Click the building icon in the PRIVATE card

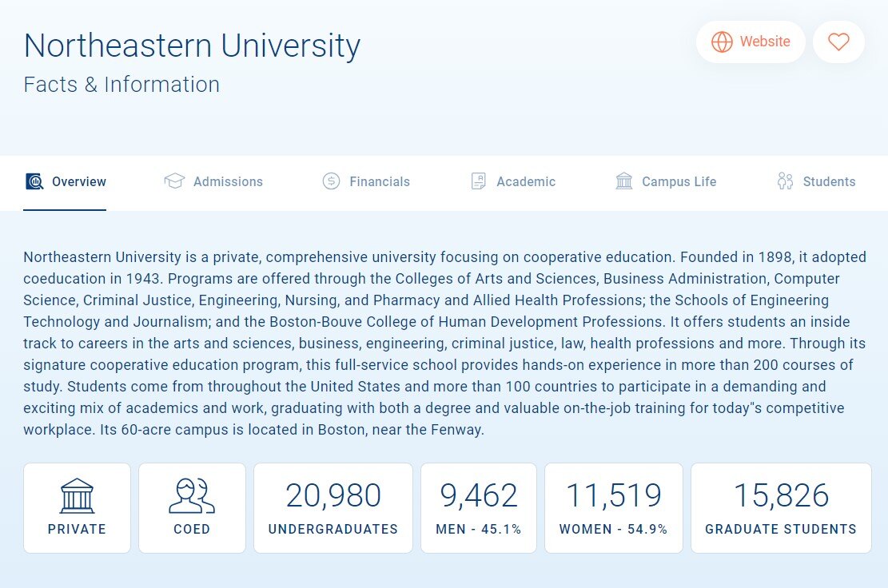pos(77,496)
